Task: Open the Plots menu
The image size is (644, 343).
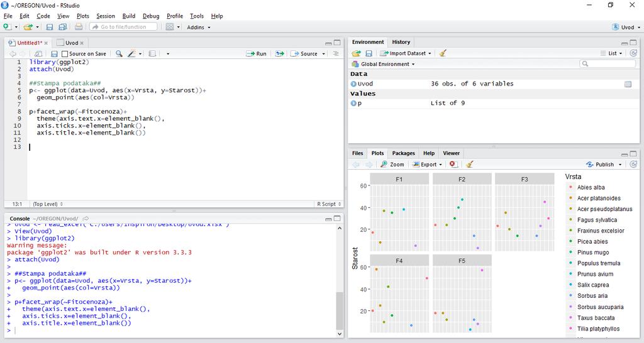Action: point(82,16)
